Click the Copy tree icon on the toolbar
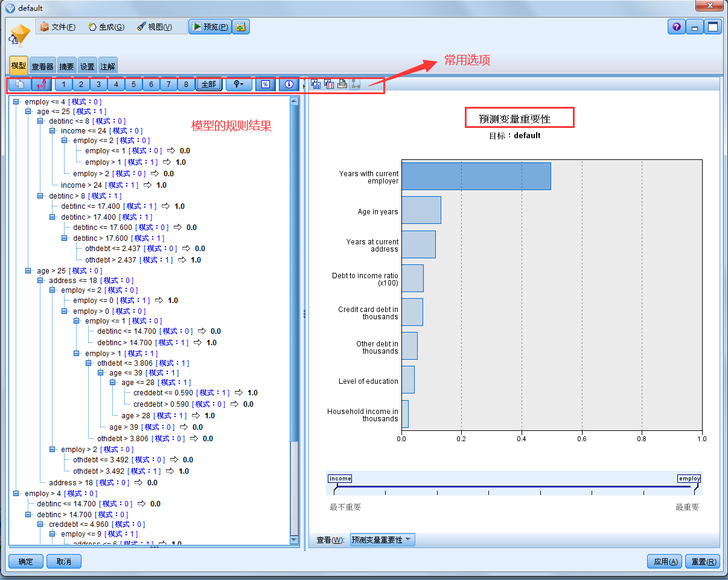 click(x=19, y=84)
